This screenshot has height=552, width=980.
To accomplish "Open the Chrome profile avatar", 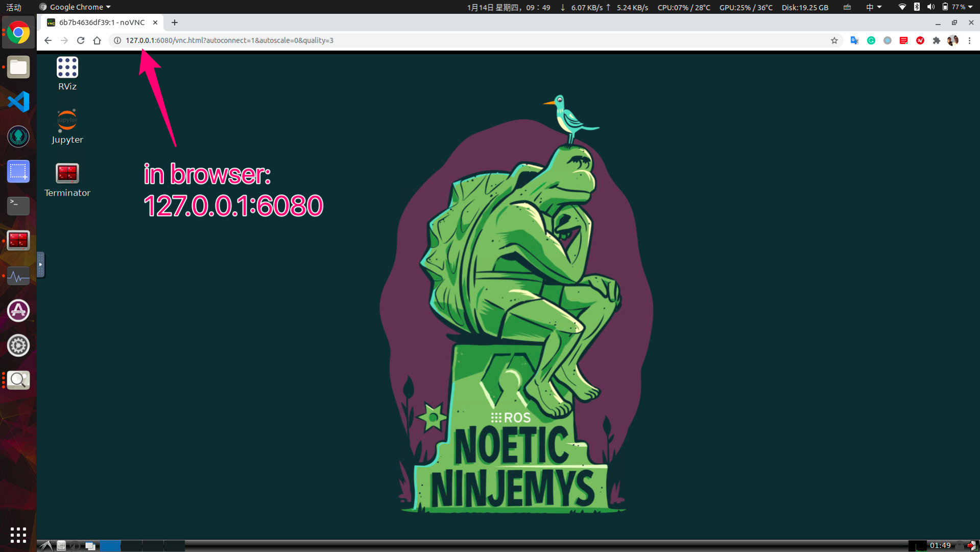I will (x=953, y=40).
